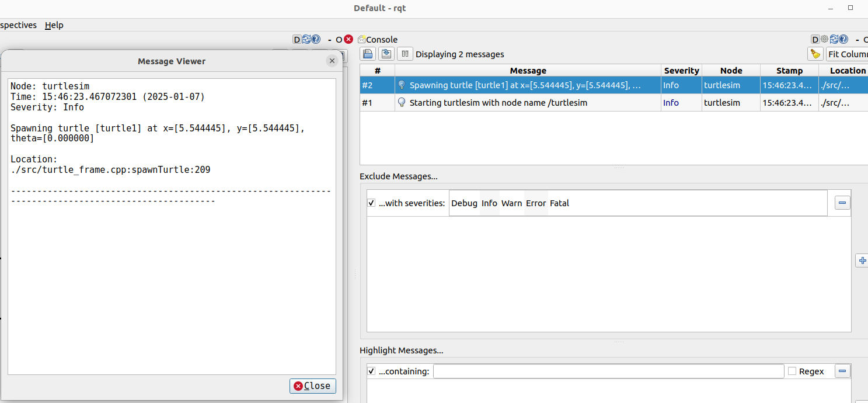
Task: Sort by the Node column header
Action: pyautogui.click(x=731, y=71)
